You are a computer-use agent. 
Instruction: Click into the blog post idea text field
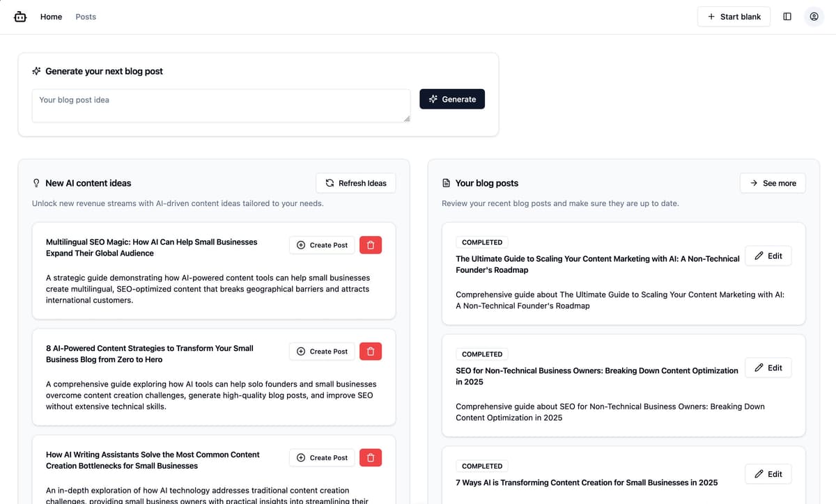click(x=220, y=105)
